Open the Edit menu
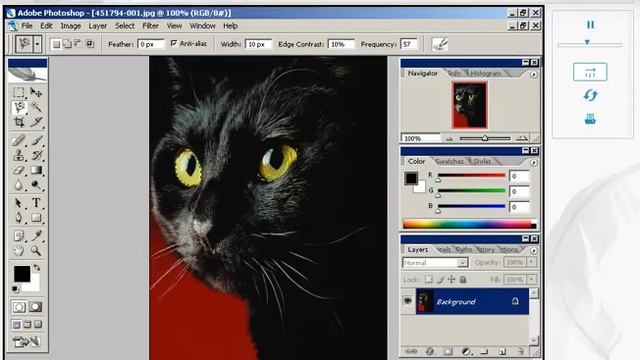The width and height of the screenshot is (640, 360). (x=46, y=26)
